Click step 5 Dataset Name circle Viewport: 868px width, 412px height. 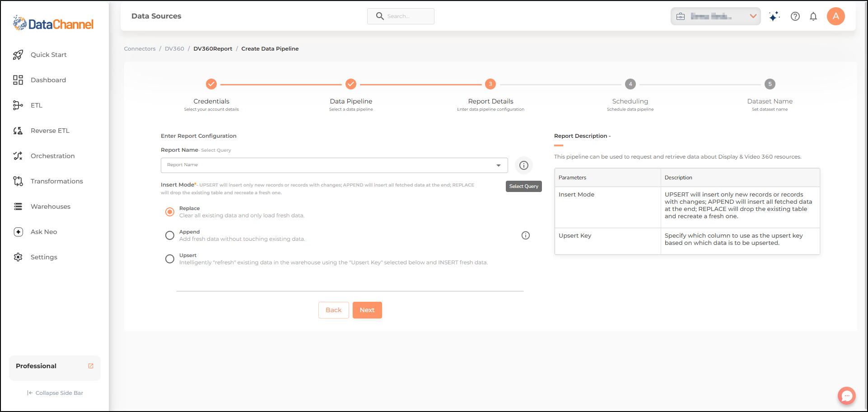(770, 84)
